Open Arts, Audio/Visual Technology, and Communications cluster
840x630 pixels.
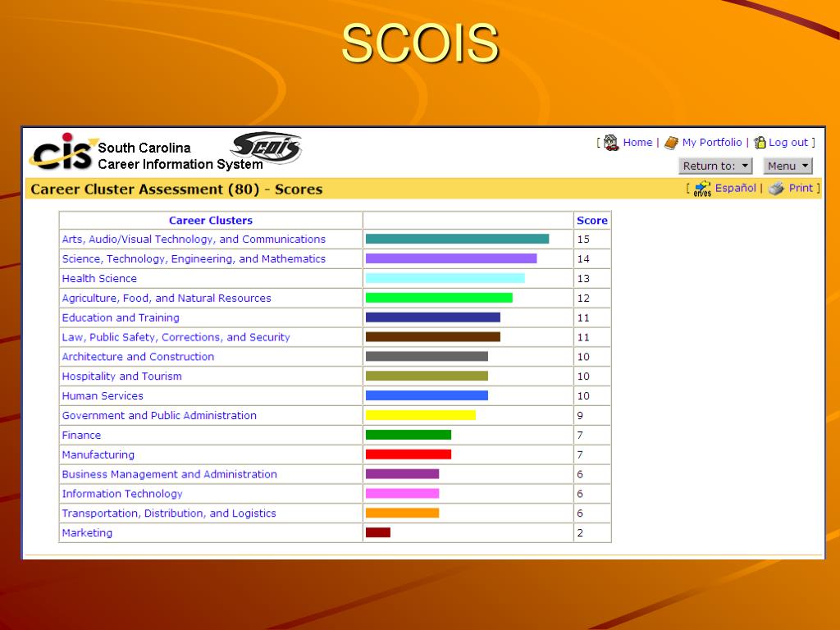point(194,240)
